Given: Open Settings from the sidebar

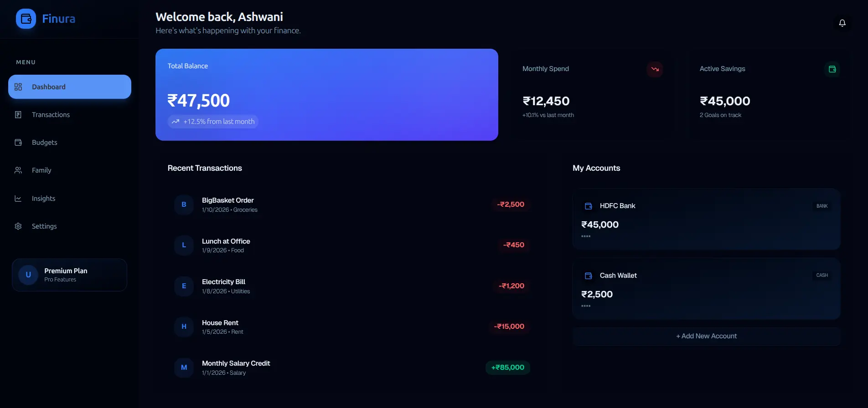Looking at the screenshot, I should point(44,226).
